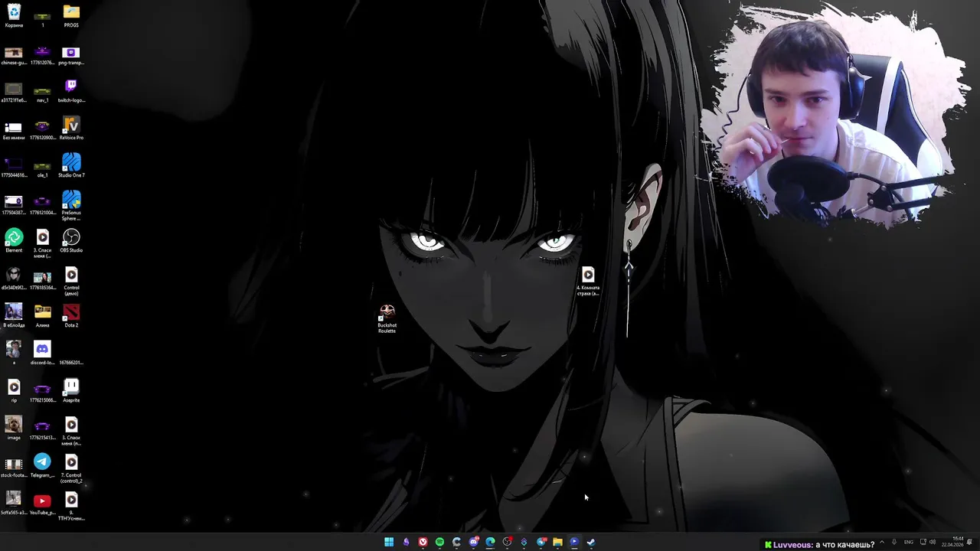
Task: Launch ReVoice Pro
Action: [x=71, y=129]
